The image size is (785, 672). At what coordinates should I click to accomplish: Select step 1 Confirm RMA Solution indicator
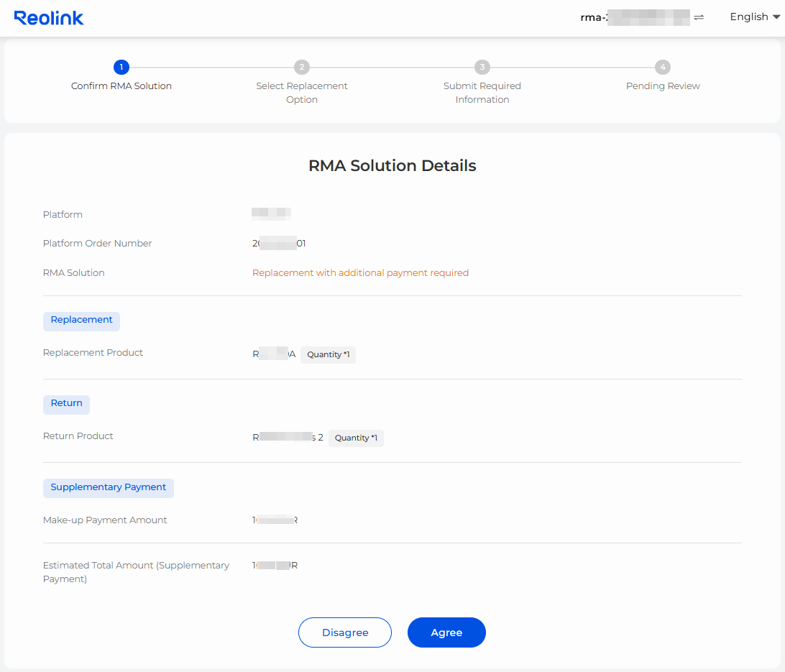pyautogui.click(x=121, y=67)
